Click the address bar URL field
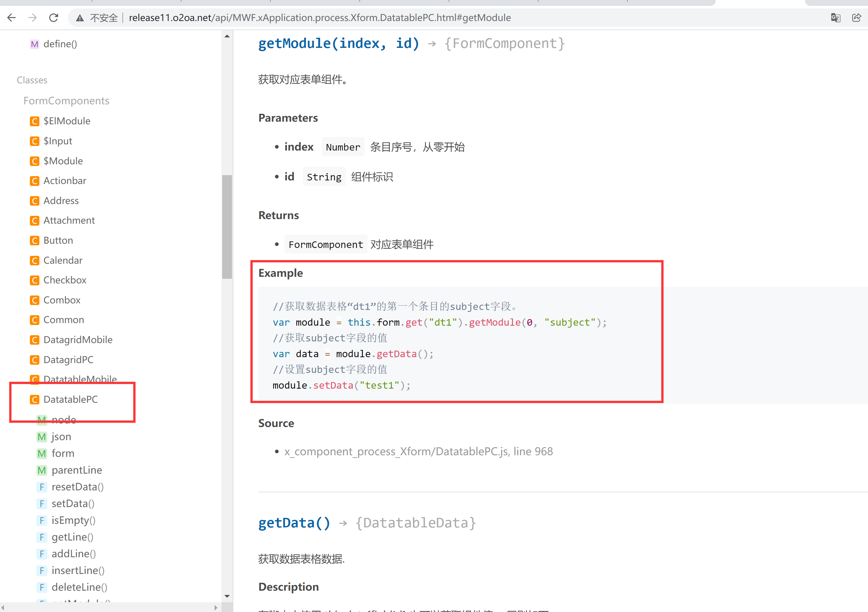Image resolution: width=868 pixels, height=612 pixels. (x=319, y=18)
